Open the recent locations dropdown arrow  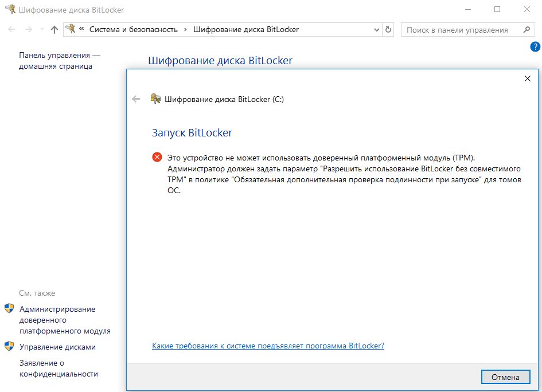(x=42, y=30)
